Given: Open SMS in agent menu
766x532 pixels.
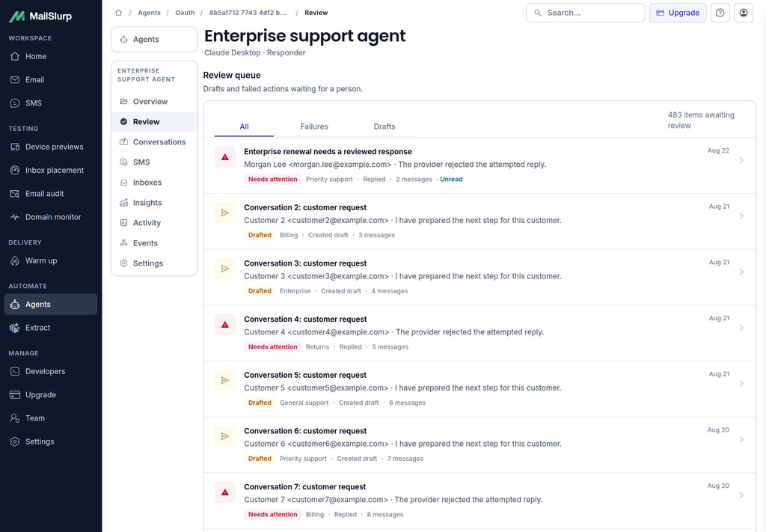Looking at the screenshot, I should coord(154,162).
